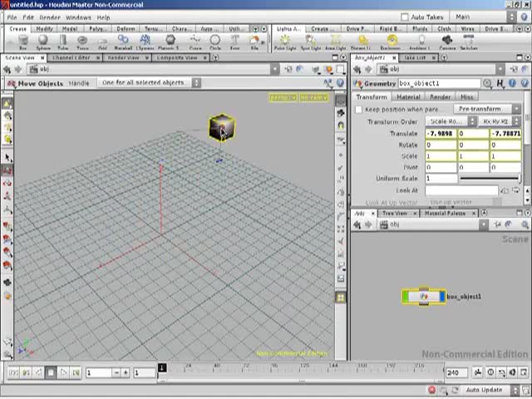Open the network view path dropdown arrow
This screenshot has height=399, width=532.
coord(484,224)
